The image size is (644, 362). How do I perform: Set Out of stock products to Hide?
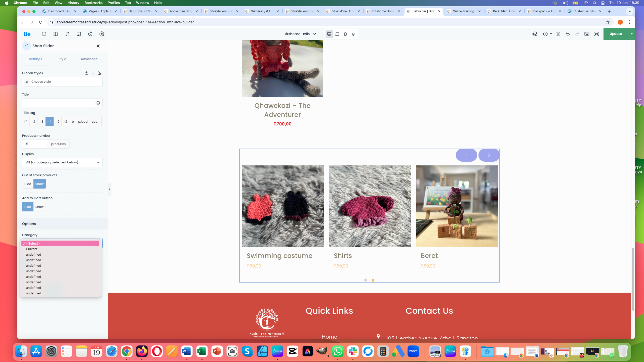tap(28, 184)
